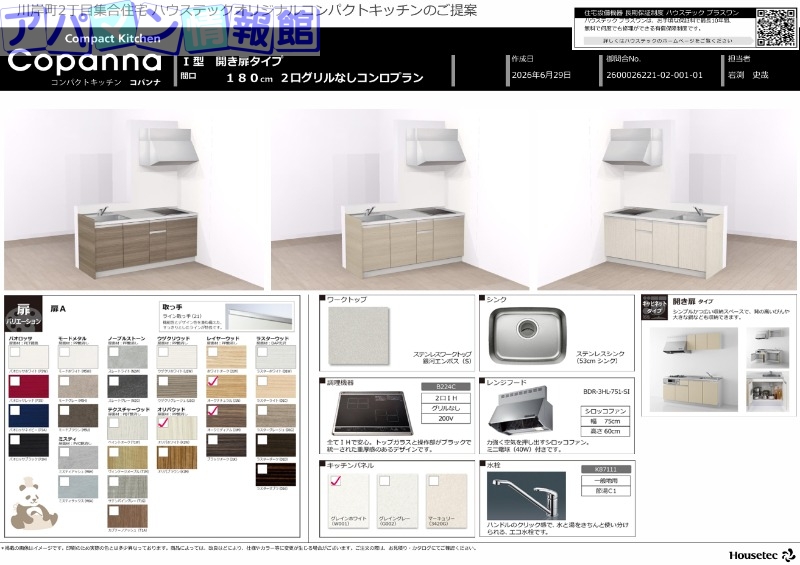Click the 2口ＩＨ spec cell
The height and width of the screenshot is (565, 800).
tap(445, 398)
